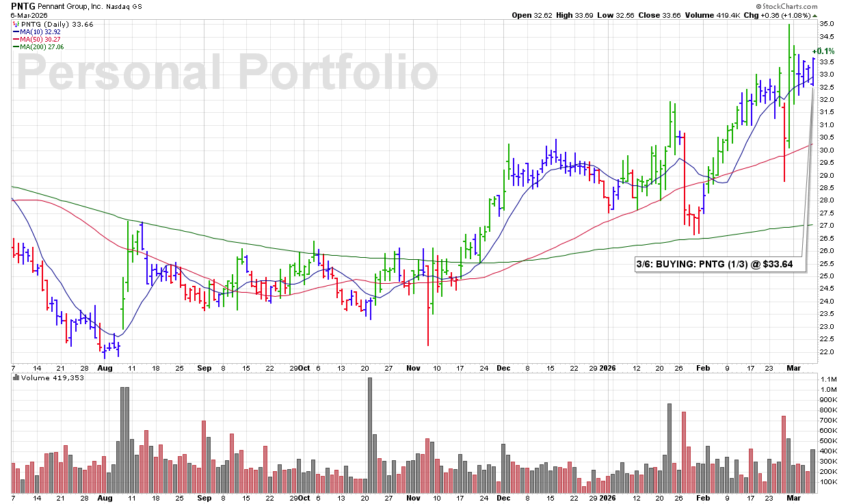848x504 pixels.
Task: Click the price bar icon beside PNTG (Daily)
Action: click(15, 24)
